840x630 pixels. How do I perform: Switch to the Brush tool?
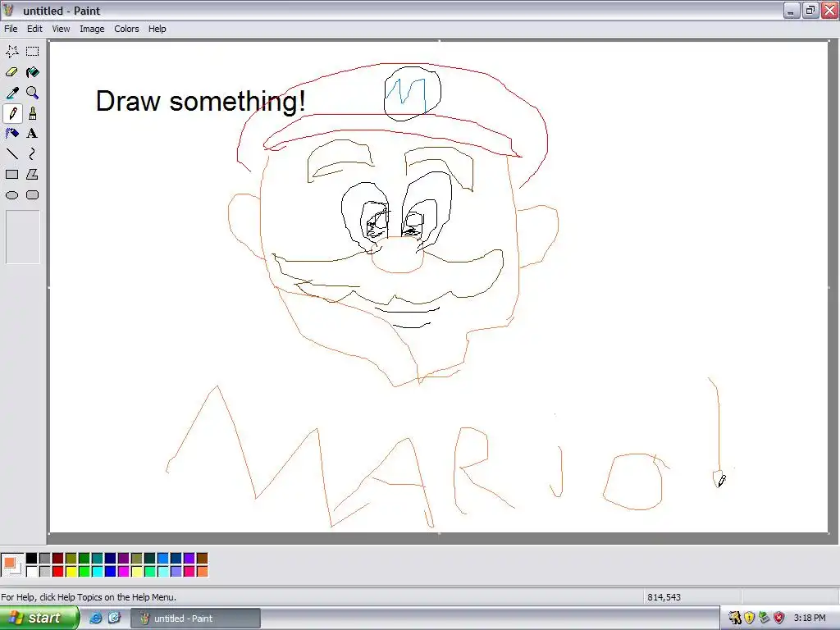(33, 113)
